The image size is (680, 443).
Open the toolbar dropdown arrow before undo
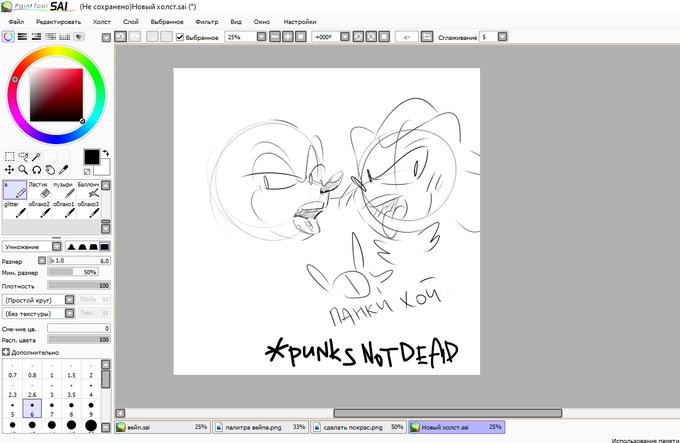click(106, 38)
